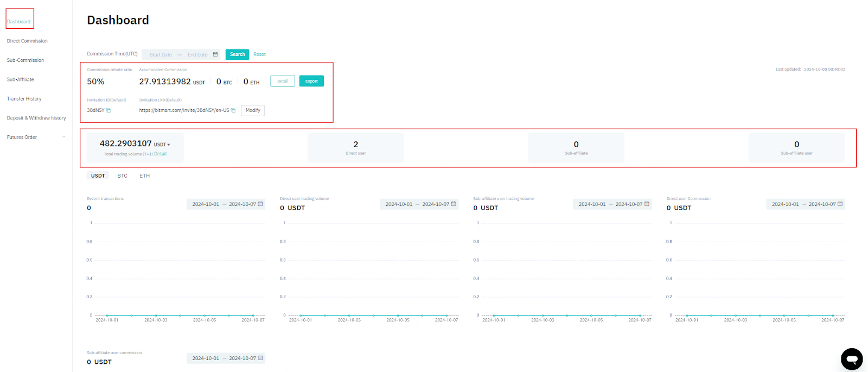Open commission Detail button
868x372 pixels.
point(283,81)
